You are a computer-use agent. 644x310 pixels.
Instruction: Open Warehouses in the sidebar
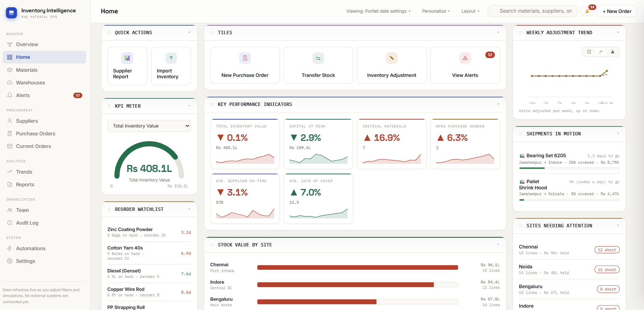click(x=44, y=83)
